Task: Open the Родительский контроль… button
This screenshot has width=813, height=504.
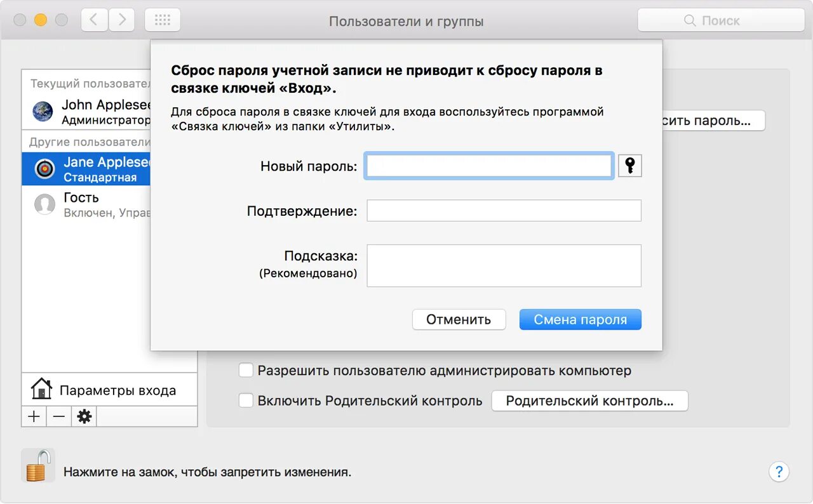Action: 589,401
